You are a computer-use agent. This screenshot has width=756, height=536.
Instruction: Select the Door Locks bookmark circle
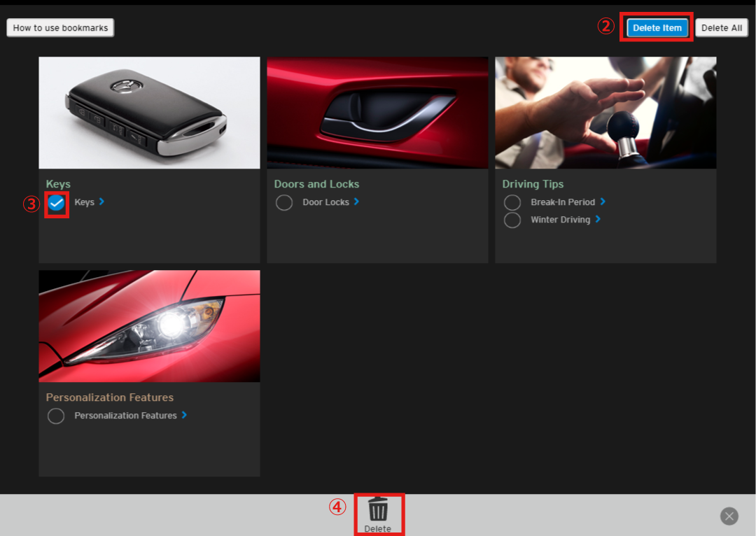[x=284, y=203]
